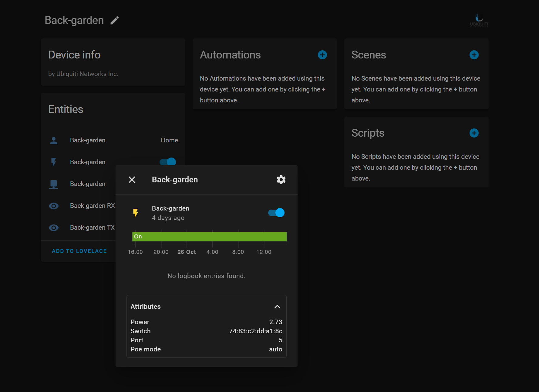The width and height of the screenshot is (539, 392).
Task: Close the Back-garden dialog
Action: pos(132,180)
